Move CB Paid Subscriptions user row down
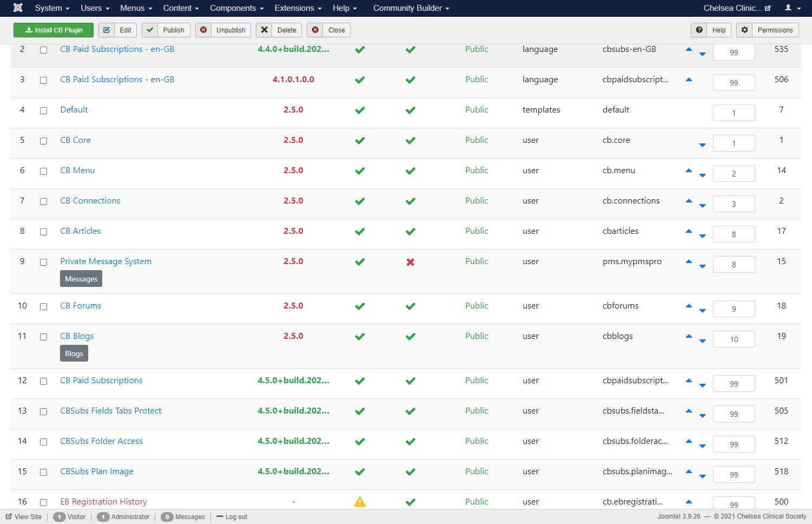The image size is (812, 524). pyautogui.click(x=702, y=385)
